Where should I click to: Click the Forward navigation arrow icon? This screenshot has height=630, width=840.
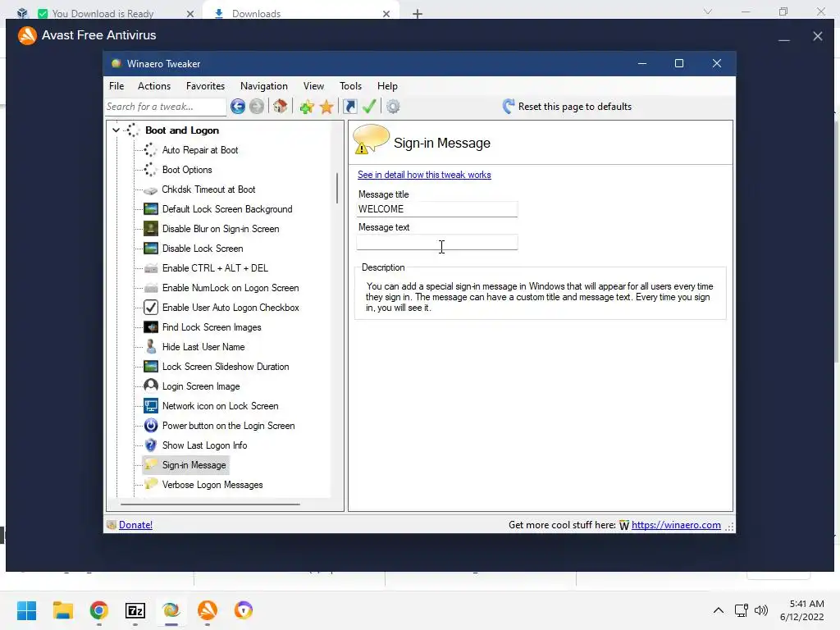[257, 107]
